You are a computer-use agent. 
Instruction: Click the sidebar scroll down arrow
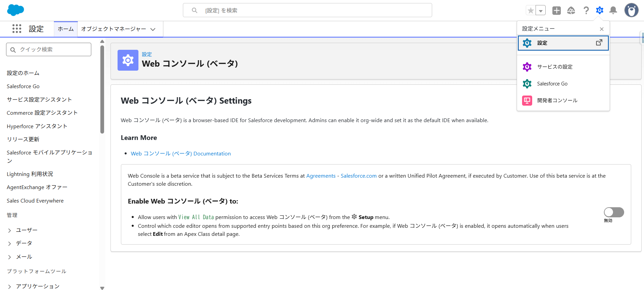pos(102,288)
